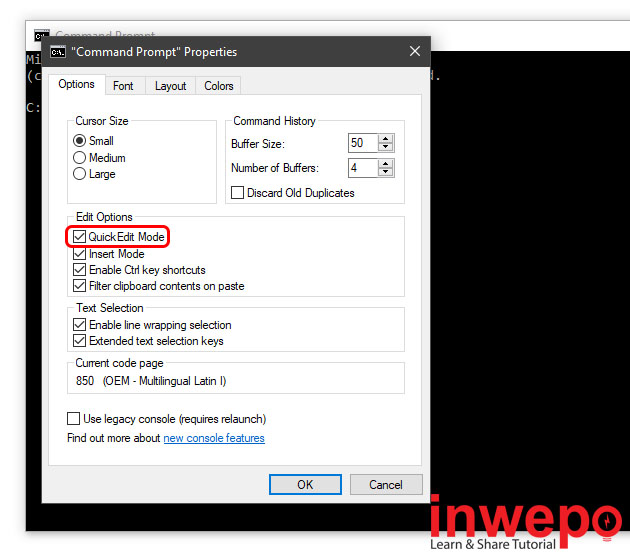
Task: Open the Layout tab
Action: (x=170, y=86)
